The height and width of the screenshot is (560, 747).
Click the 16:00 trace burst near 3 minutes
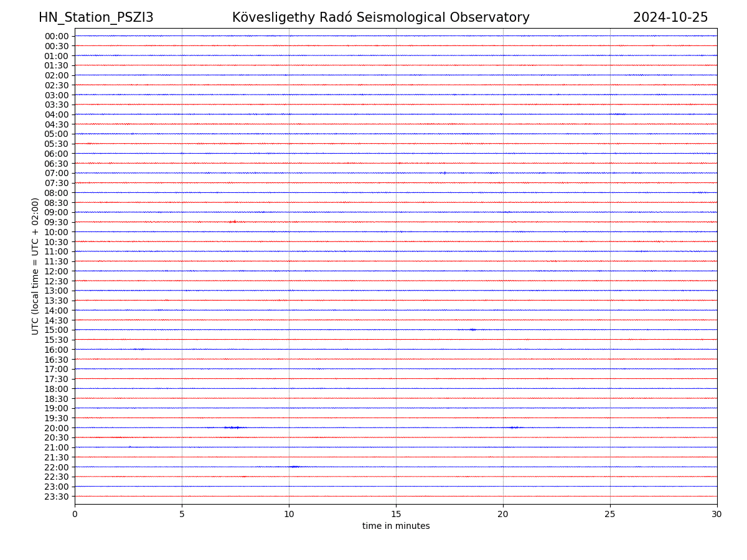tap(139, 349)
